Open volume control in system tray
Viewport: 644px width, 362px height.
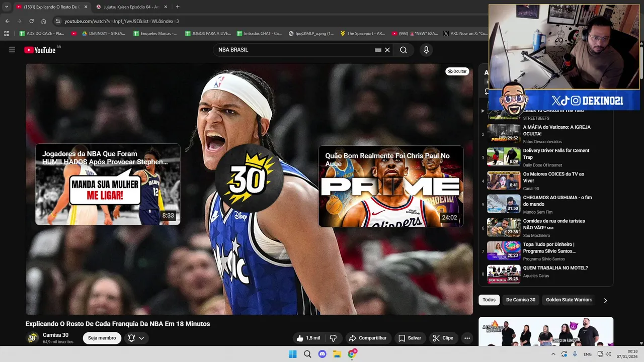click(x=608, y=354)
